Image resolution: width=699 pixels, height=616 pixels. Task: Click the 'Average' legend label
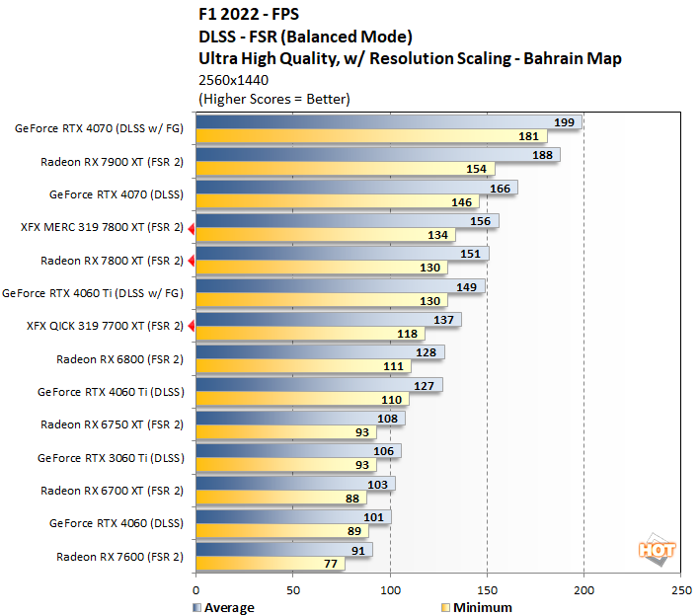(x=229, y=607)
